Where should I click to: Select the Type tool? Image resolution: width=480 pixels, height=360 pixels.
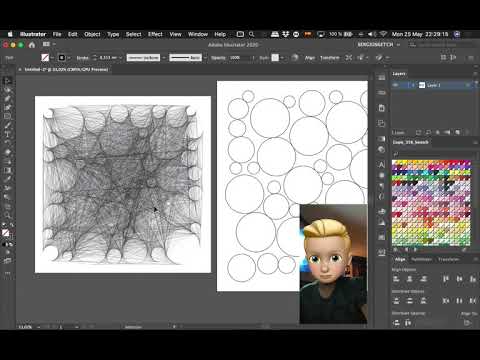pos(7,134)
